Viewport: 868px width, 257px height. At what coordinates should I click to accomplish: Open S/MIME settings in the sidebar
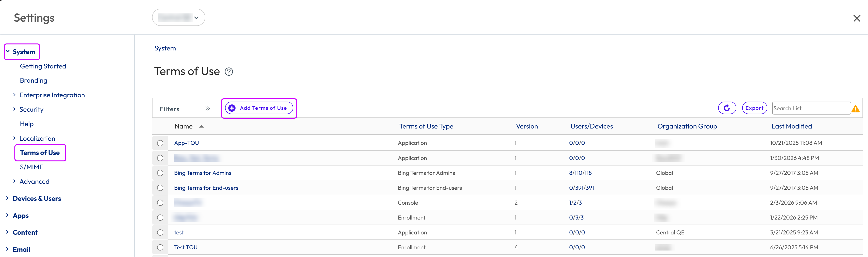click(31, 167)
